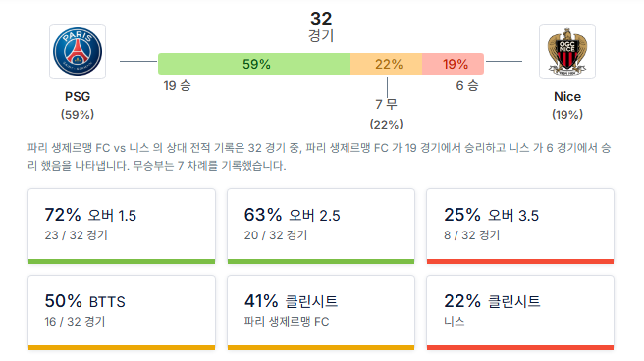
Task: Click the 22% 클린시트 니스 card
Action: click(x=520, y=313)
